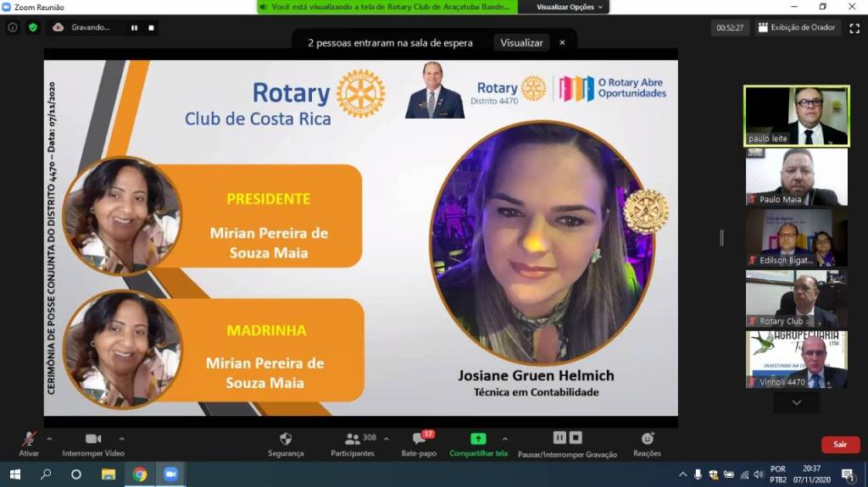868x487 pixels.
Task: Click the red Sair button
Action: click(839, 444)
